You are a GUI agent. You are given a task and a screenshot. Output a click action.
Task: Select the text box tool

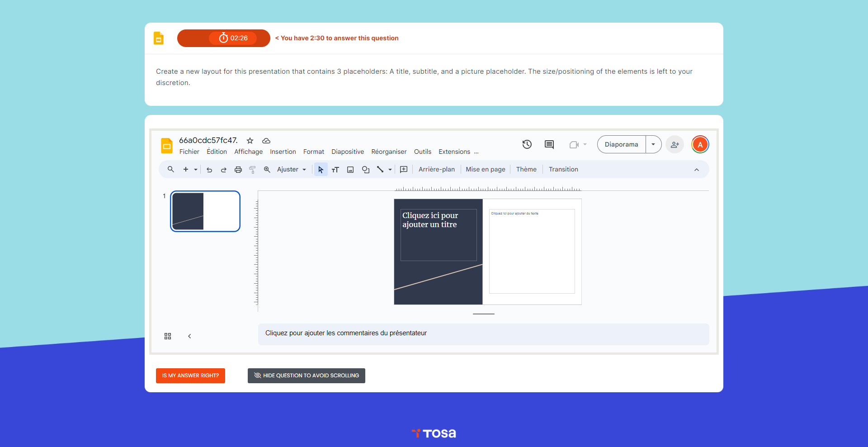pyautogui.click(x=335, y=170)
